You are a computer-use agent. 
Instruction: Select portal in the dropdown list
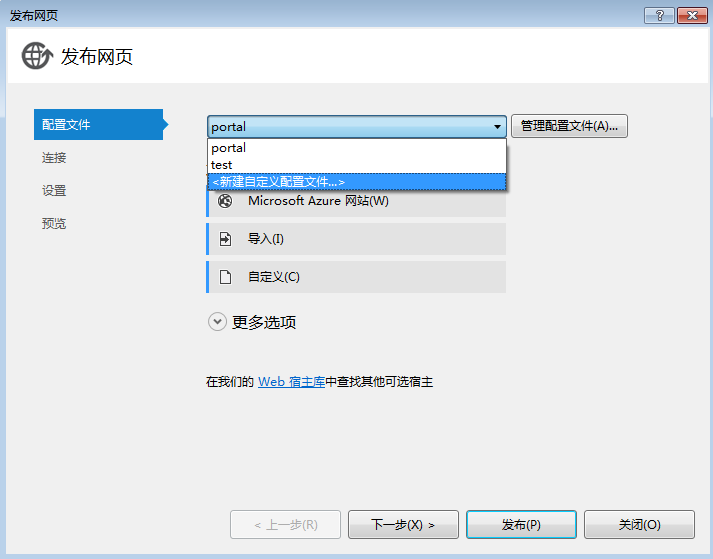pos(356,148)
